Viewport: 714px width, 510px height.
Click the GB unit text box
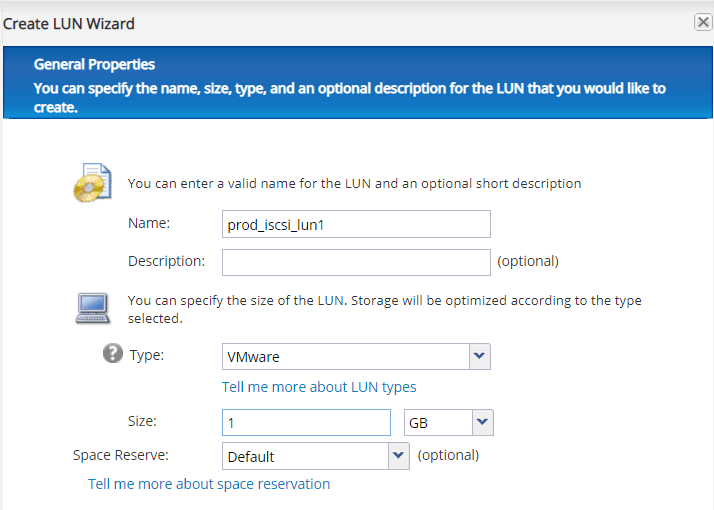pyautogui.click(x=437, y=423)
